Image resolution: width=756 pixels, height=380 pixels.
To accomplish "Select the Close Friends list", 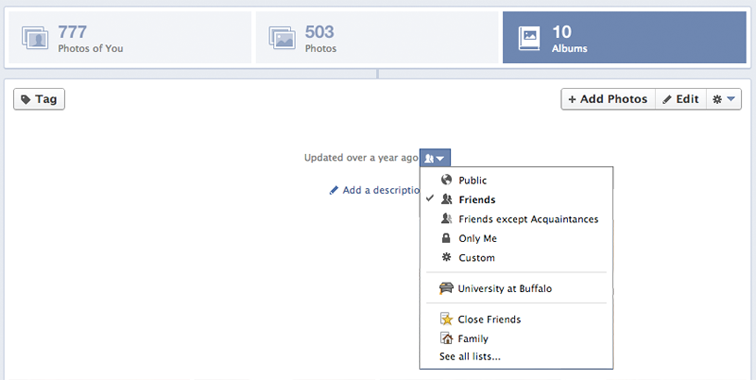I will point(516,319).
